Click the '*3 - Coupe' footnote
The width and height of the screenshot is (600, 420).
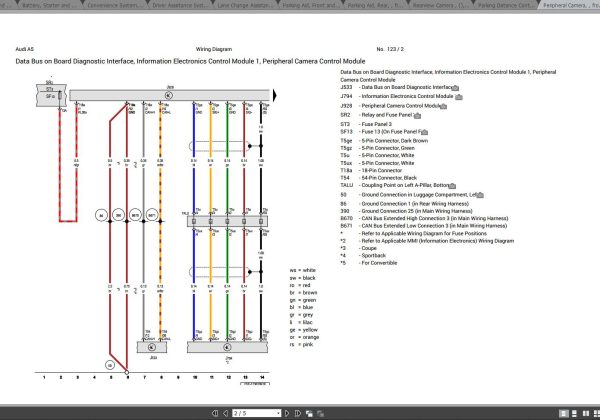(359, 248)
